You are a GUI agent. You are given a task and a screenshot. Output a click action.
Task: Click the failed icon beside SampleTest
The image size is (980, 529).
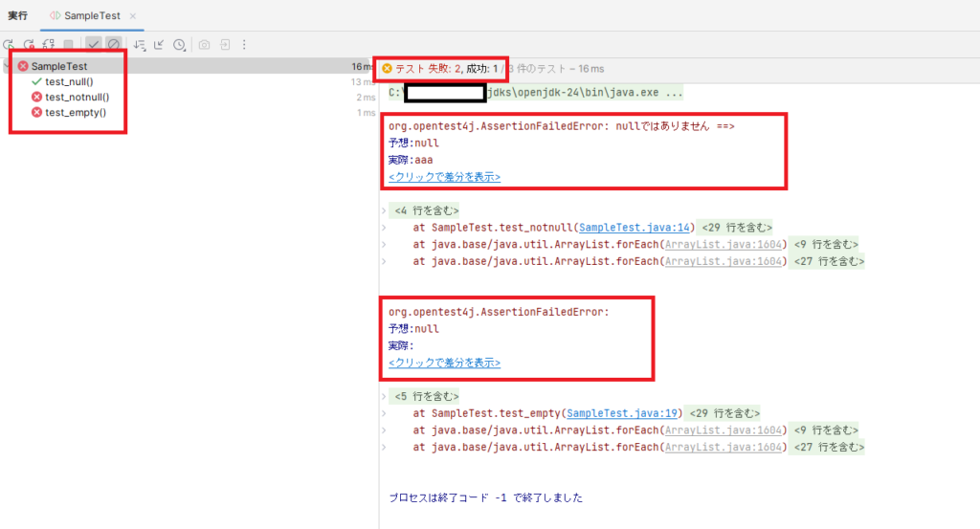click(23, 66)
